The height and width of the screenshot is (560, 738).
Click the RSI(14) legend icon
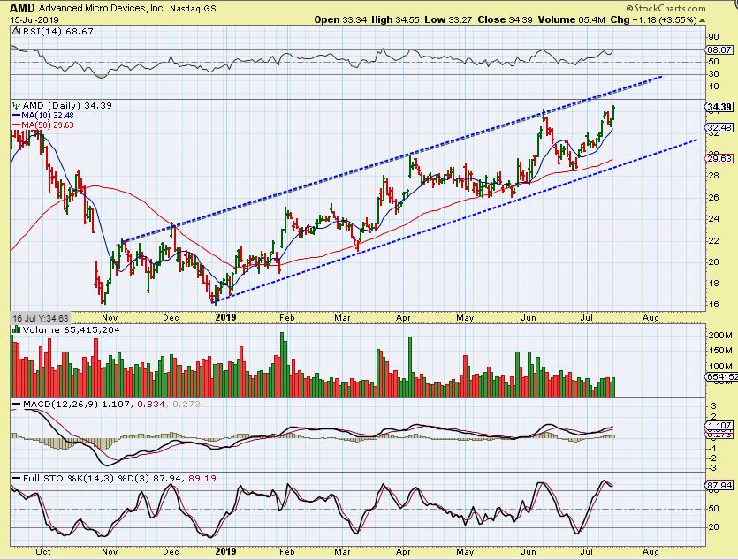pyautogui.click(x=17, y=32)
